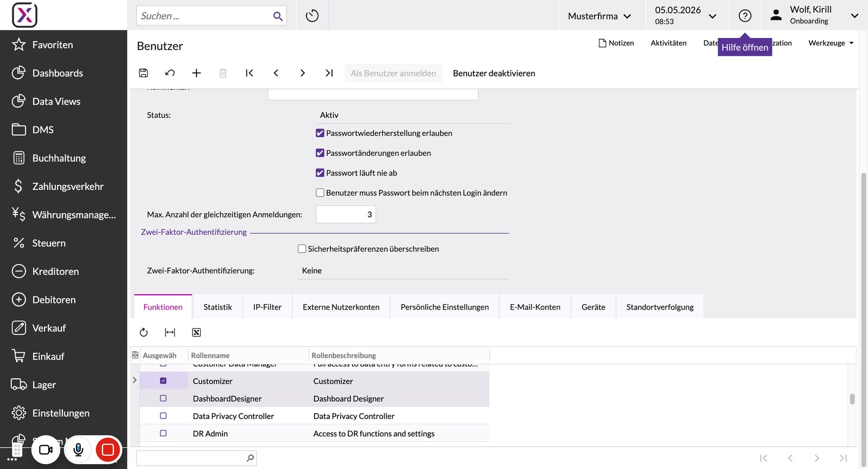Click the Rollenname column header
The image size is (868, 469).
click(x=248, y=356)
